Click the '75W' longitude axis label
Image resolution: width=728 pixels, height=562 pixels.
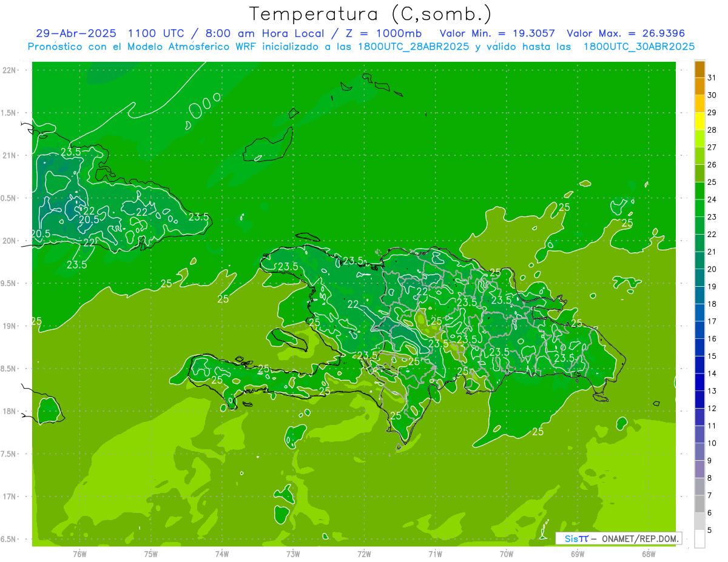[x=151, y=554]
